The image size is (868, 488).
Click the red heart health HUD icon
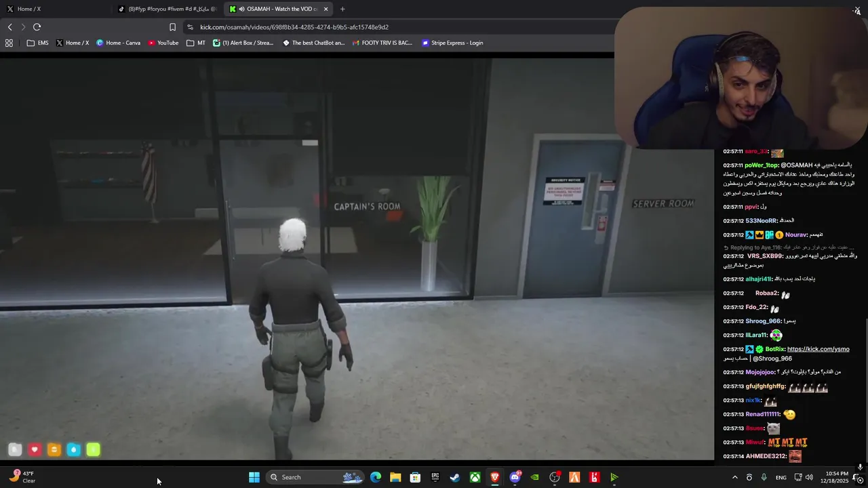pos(35,449)
